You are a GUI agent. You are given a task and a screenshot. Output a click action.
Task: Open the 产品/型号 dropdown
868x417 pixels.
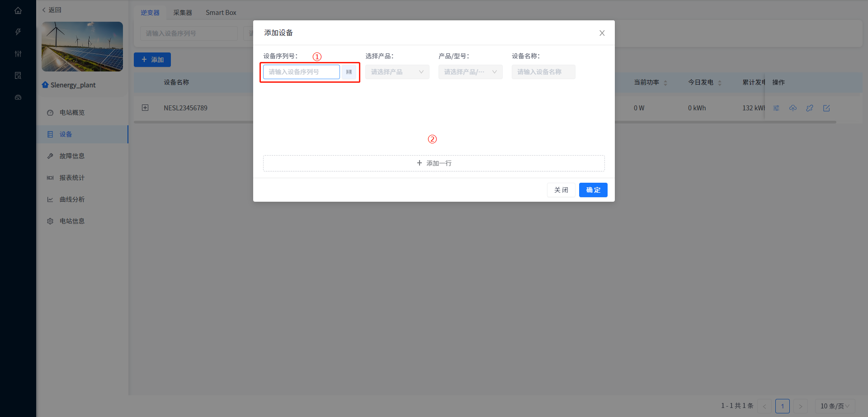(471, 72)
